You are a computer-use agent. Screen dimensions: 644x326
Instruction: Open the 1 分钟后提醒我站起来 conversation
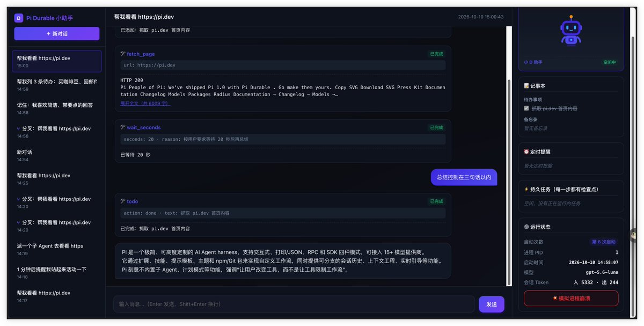pos(57,273)
